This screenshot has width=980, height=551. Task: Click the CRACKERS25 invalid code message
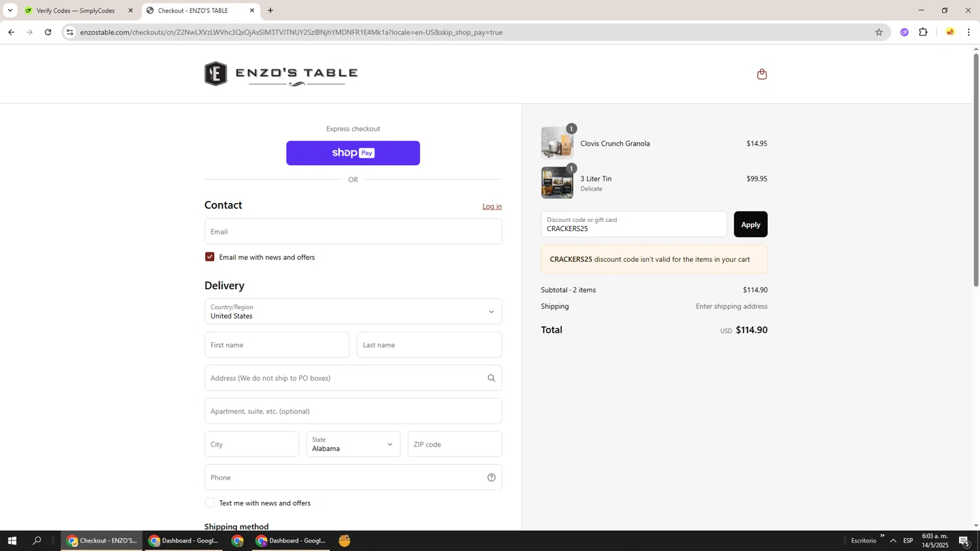point(654,259)
